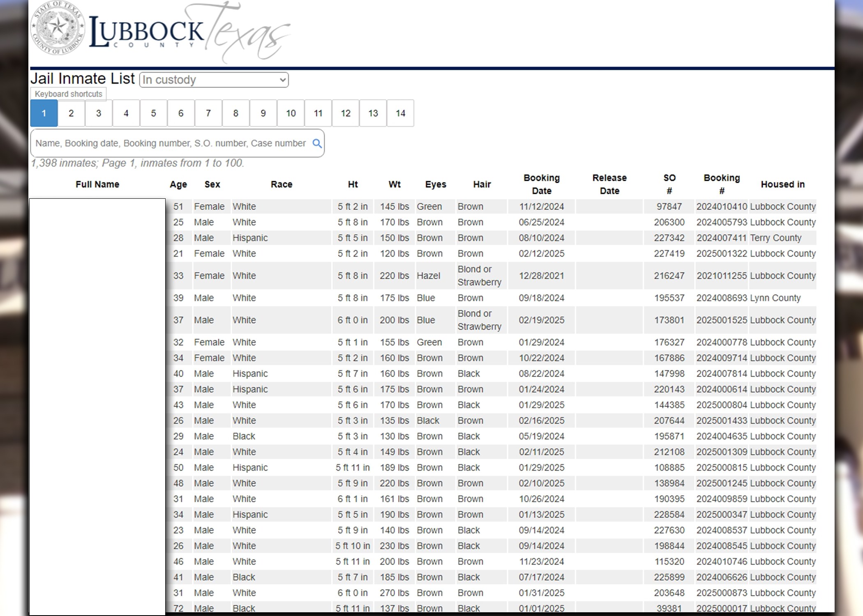This screenshot has height=616, width=863.
Task: Click the Eyes column header
Action: click(x=436, y=185)
